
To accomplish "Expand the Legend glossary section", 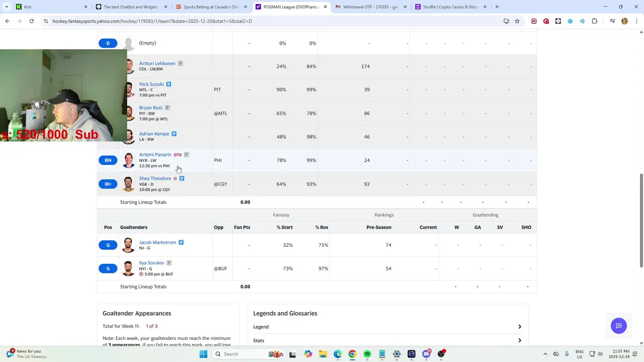I will tap(387, 327).
